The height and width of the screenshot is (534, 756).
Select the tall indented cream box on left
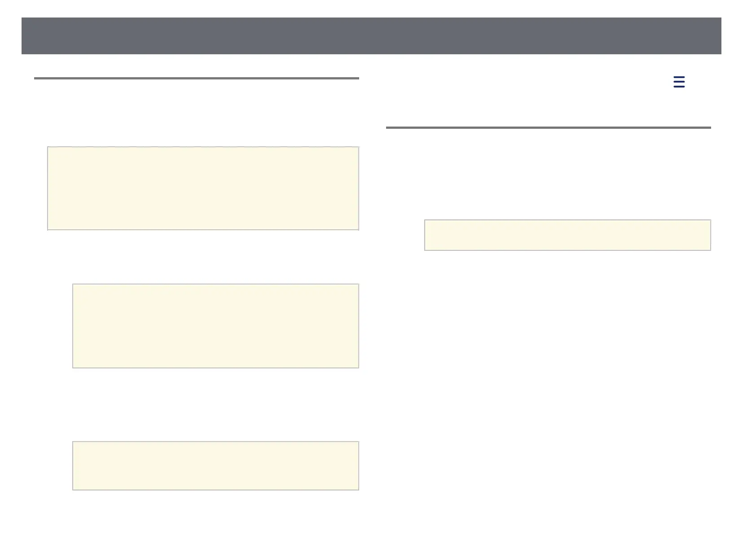pos(215,326)
